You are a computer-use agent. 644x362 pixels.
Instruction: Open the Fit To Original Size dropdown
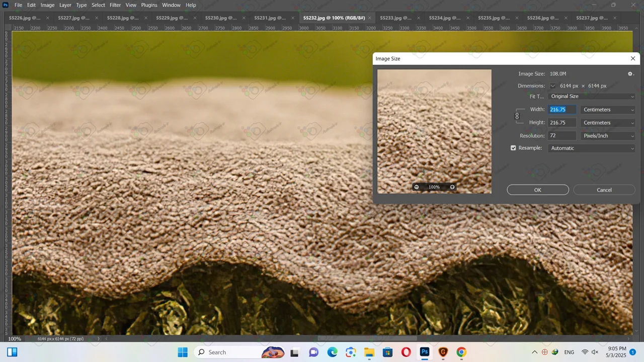[592, 97]
